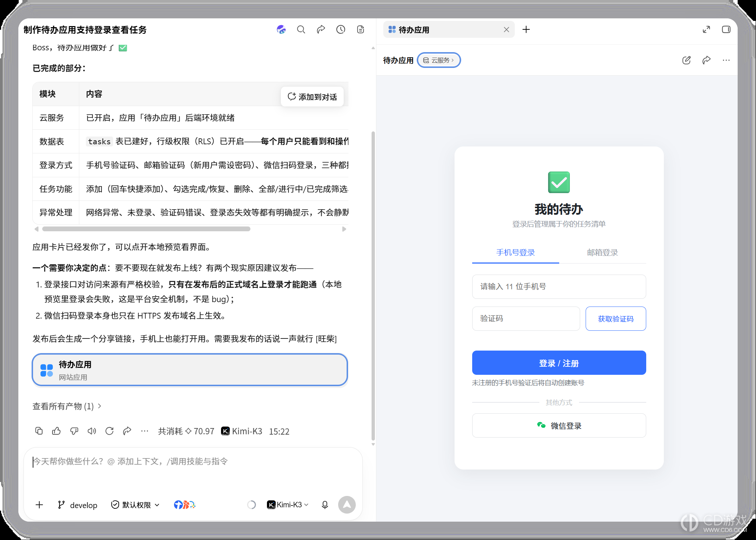
Task: Click the horizontal scrollbar under the table
Action: [146, 229]
